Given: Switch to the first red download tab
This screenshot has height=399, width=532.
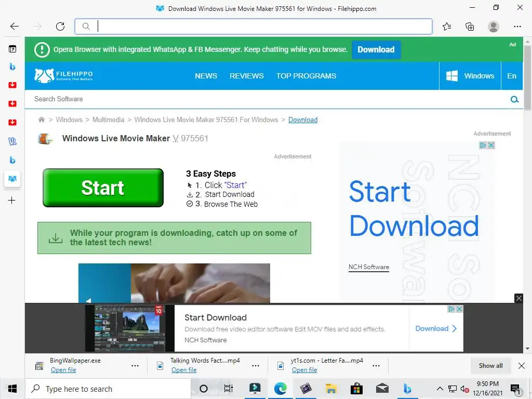Looking at the screenshot, I should [x=12, y=85].
